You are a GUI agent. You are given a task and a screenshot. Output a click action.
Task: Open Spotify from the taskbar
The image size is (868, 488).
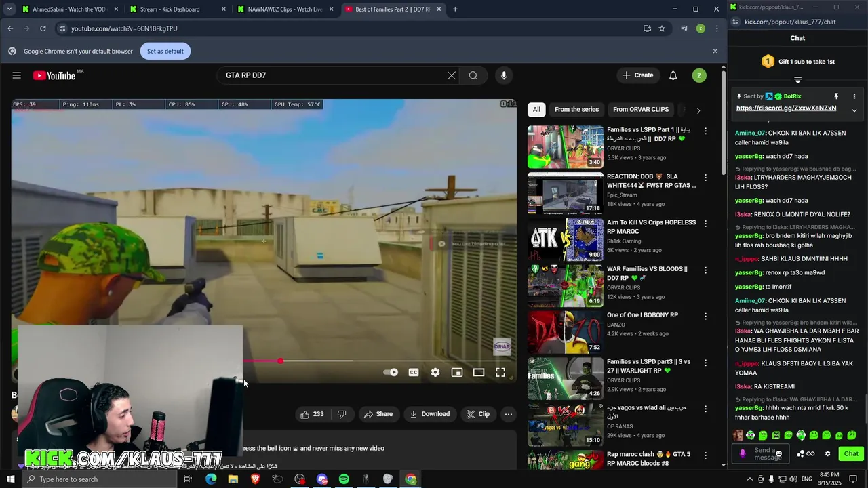click(344, 479)
